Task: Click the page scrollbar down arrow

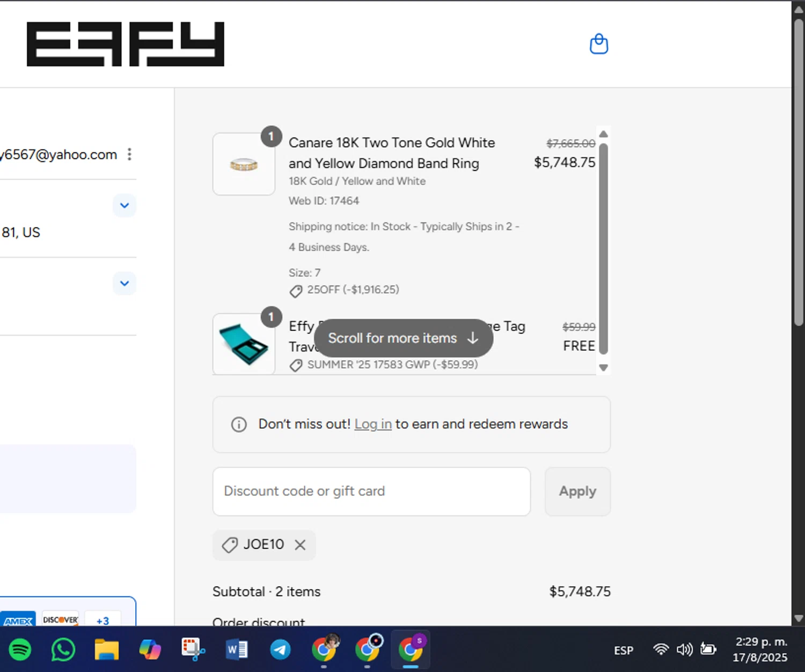Action: click(x=799, y=618)
